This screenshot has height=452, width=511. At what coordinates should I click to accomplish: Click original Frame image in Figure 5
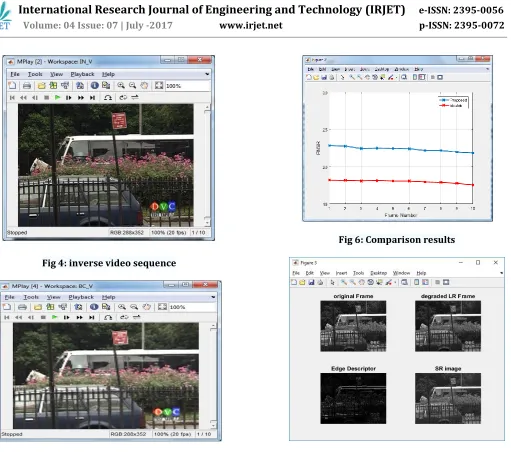(x=353, y=326)
